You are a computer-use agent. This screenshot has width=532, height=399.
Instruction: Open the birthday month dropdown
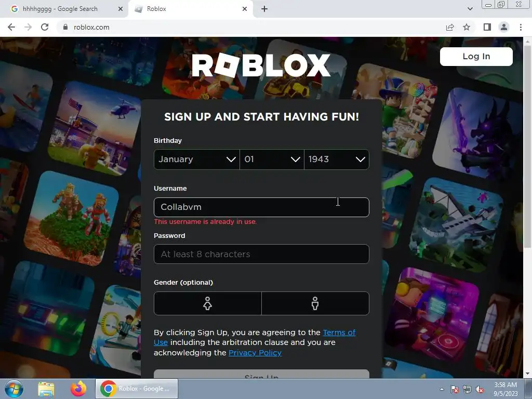(197, 159)
